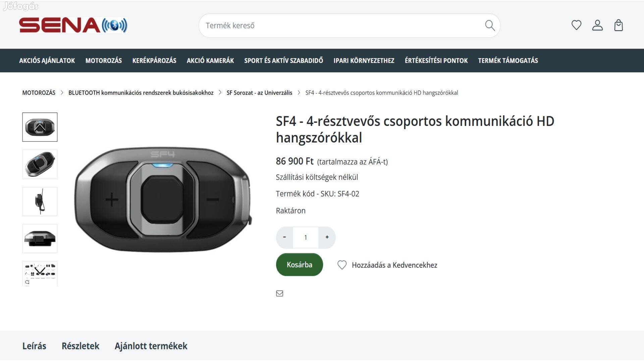Image resolution: width=644 pixels, height=362 pixels.
Task: Click the SF Sorozat breadcrumb link
Action: (x=259, y=93)
